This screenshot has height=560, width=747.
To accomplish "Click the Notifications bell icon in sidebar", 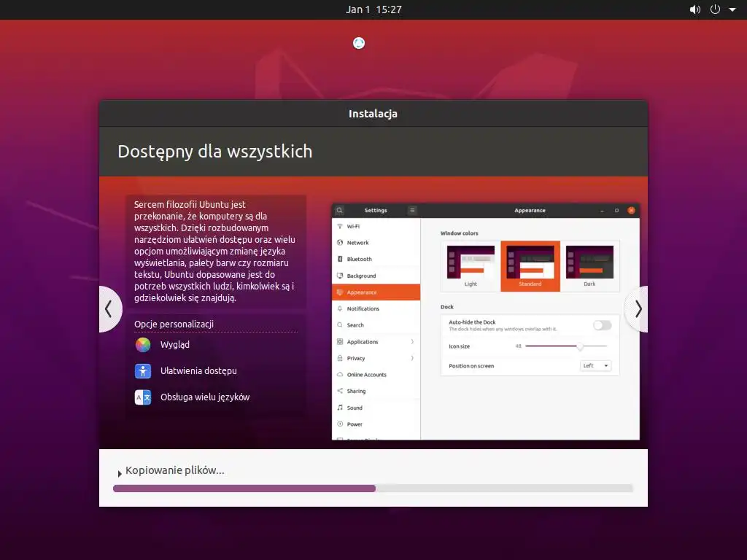I will (340, 309).
